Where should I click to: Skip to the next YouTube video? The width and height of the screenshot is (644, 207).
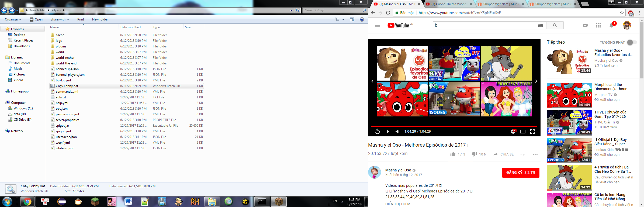pos(388,132)
